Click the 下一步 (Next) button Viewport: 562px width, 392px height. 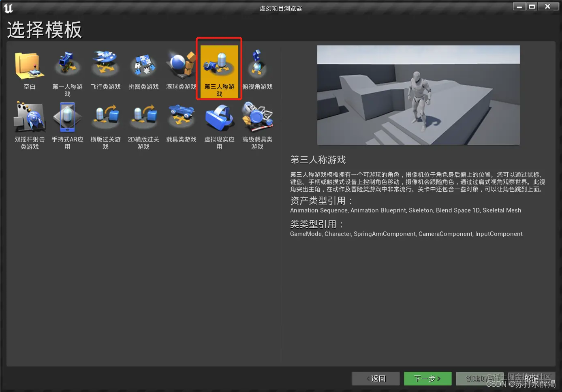pos(427,378)
